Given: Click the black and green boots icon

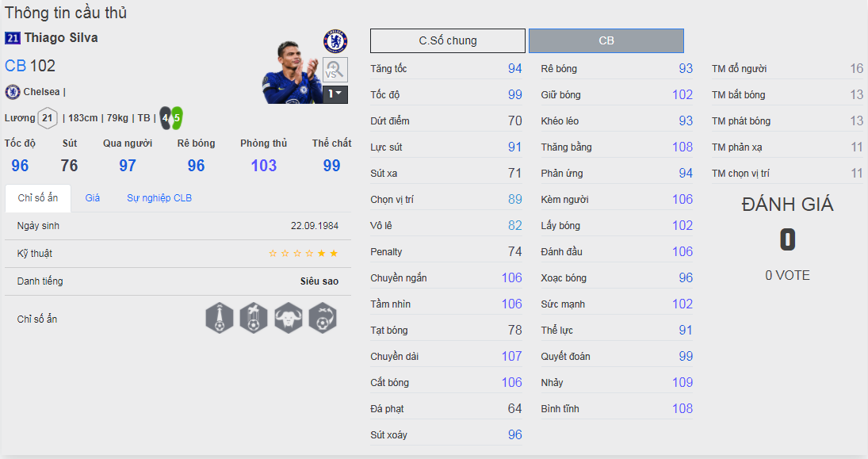Looking at the screenshot, I should (170, 118).
